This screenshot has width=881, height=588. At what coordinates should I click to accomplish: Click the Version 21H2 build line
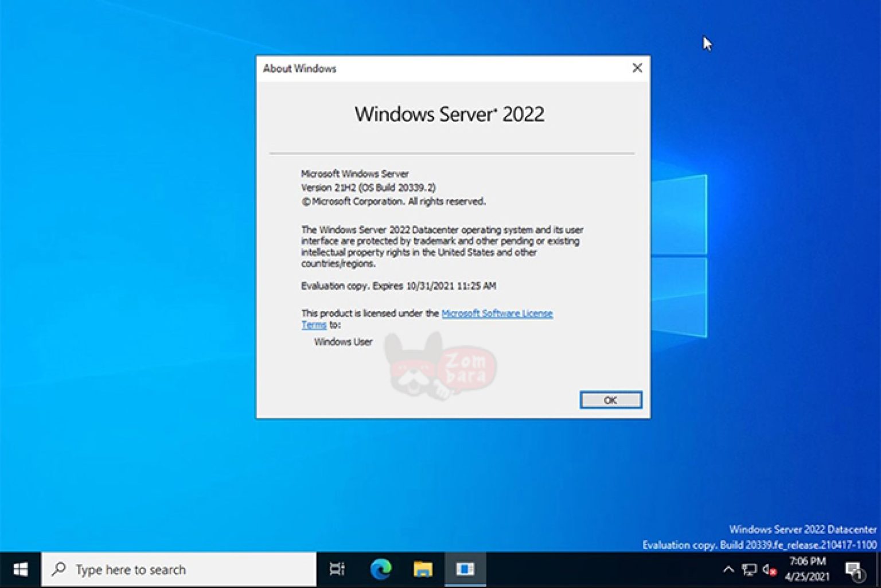tap(368, 188)
